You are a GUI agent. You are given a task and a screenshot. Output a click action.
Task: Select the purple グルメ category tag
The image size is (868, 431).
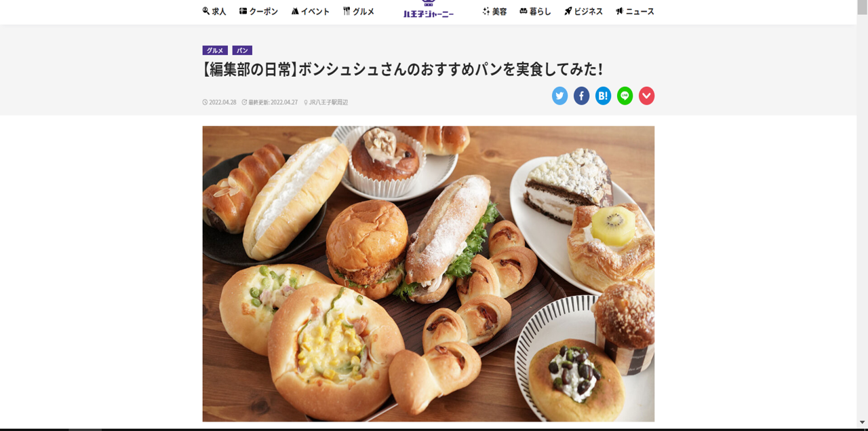215,50
